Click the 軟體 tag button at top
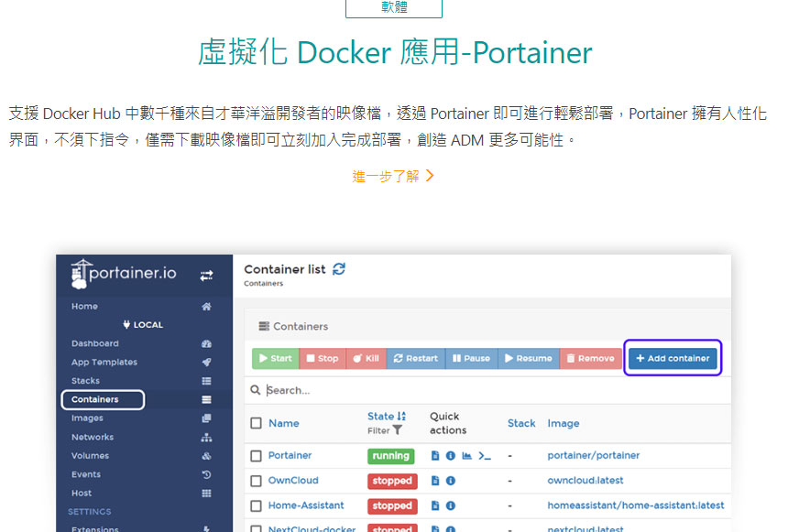788x532 pixels. click(394, 7)
